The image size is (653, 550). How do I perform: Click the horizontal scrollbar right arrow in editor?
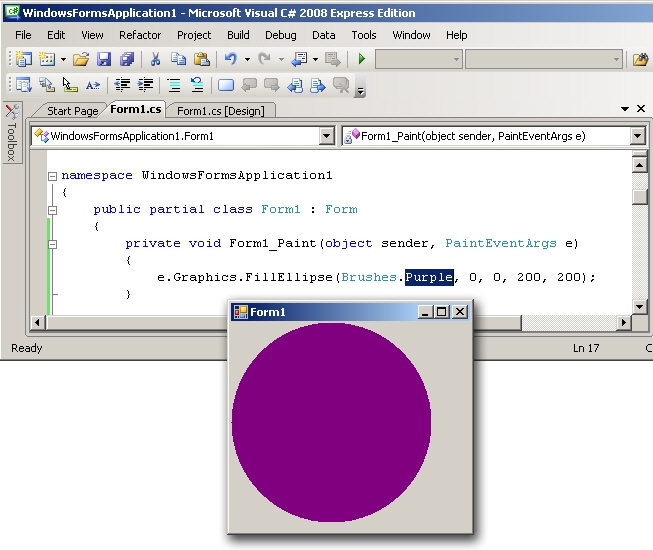point(623,322)
